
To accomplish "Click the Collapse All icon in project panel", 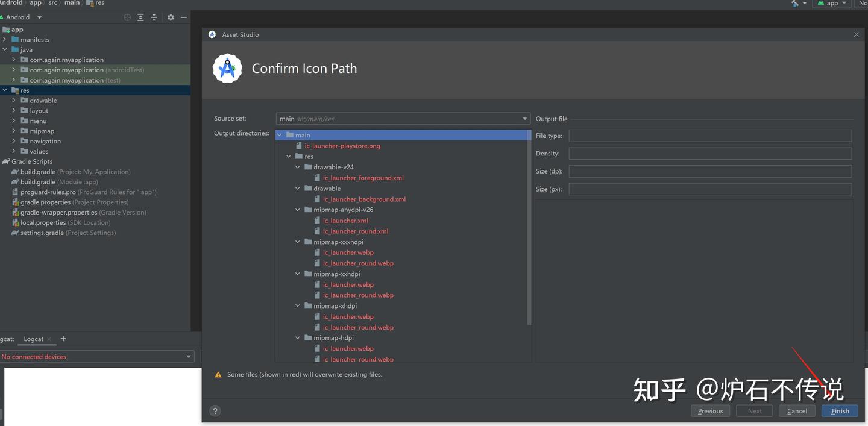I will click(154, 17).
